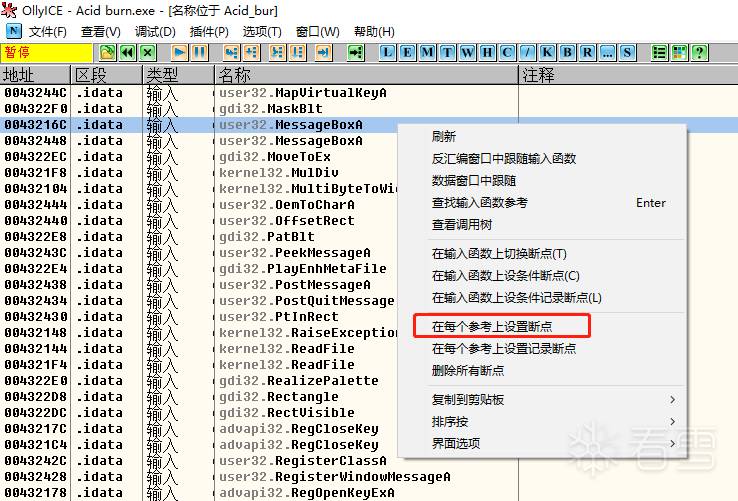Open the 窗口(W) menu
The height and width of the screenshot is (501, 738).
coord(318,32)
